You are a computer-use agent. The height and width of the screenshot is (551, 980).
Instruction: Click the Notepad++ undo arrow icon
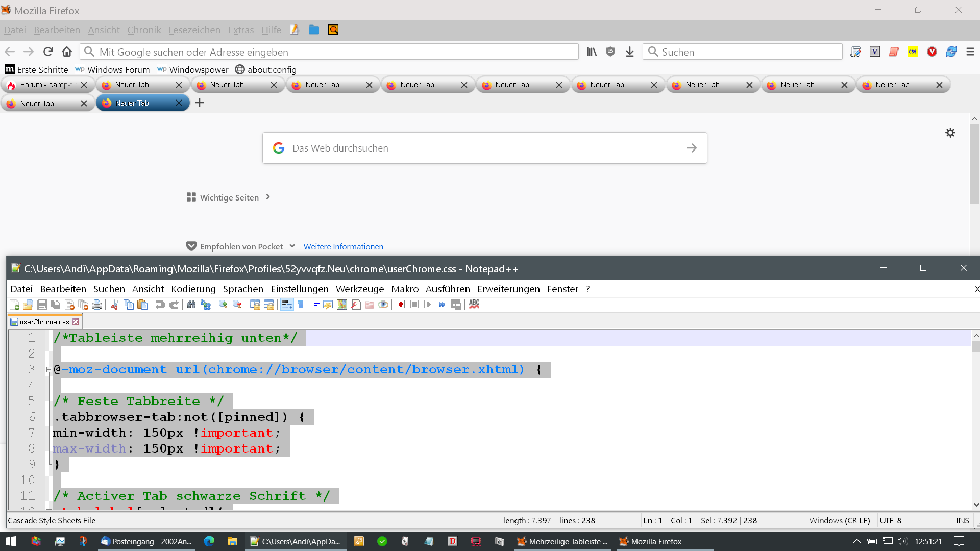[x=160, y=305]
